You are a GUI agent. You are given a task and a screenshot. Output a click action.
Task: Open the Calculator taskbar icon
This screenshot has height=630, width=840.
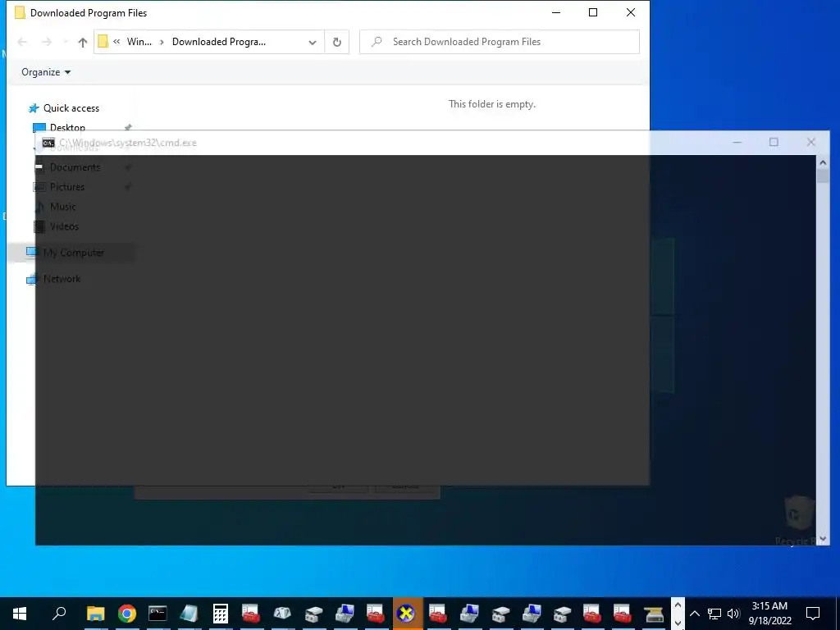coord(220,614)
